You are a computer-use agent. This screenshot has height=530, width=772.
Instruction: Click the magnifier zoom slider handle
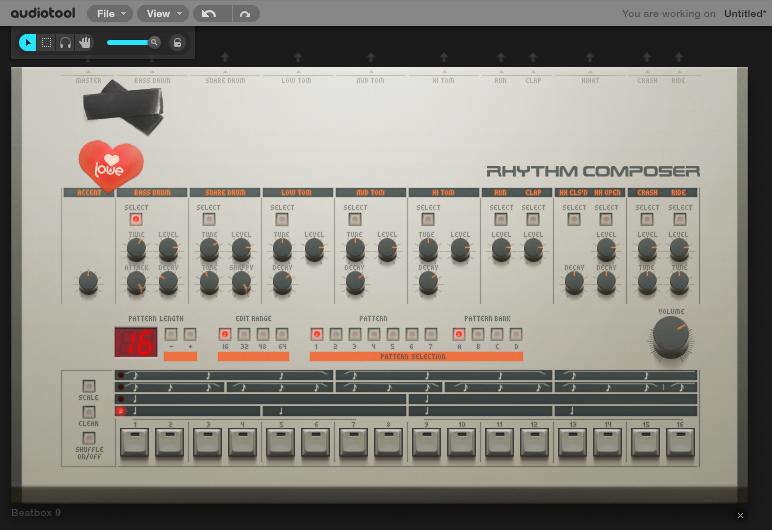[154, 42]
